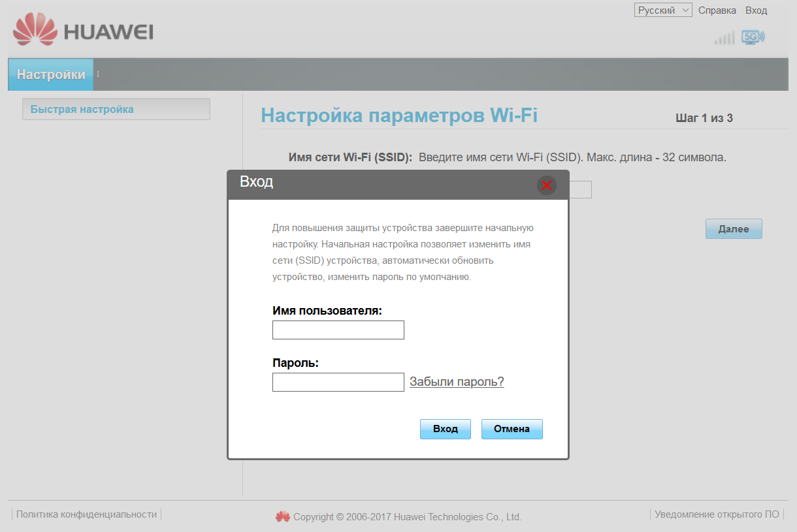Click the Забыли пароль? link
Viewport: 797px width, 532px height.
click(457, 382)
